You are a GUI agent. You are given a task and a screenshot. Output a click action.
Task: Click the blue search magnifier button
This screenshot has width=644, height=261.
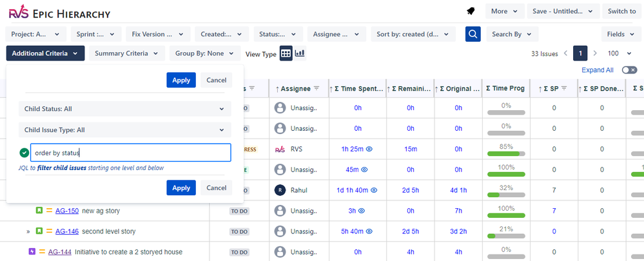point(473,34)
